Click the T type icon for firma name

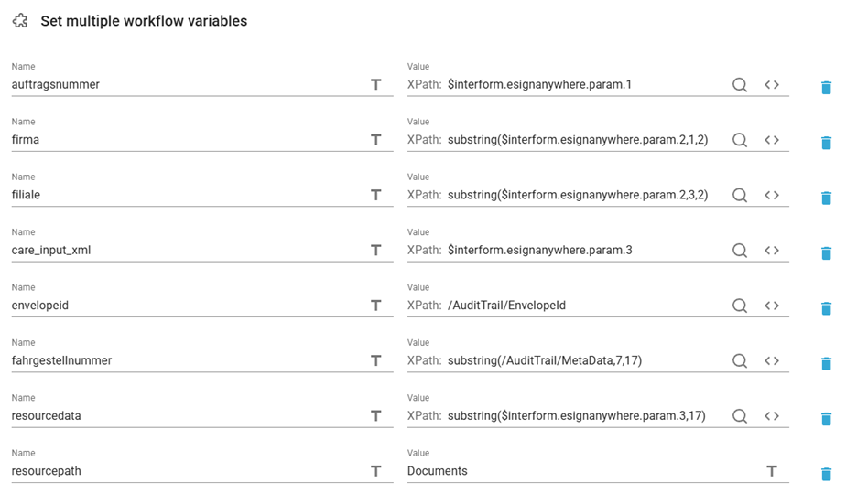pos(376,140)
